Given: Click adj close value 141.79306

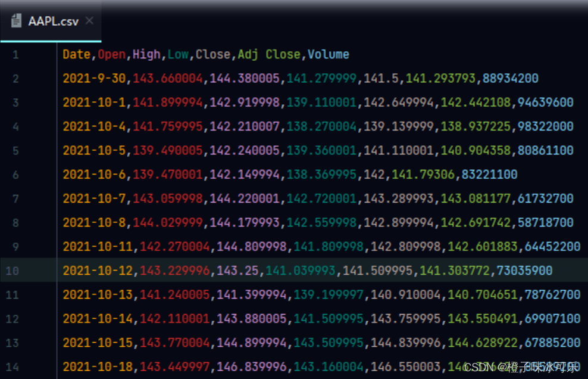Looking at the screenshot, I should click(x=423, y=175).
